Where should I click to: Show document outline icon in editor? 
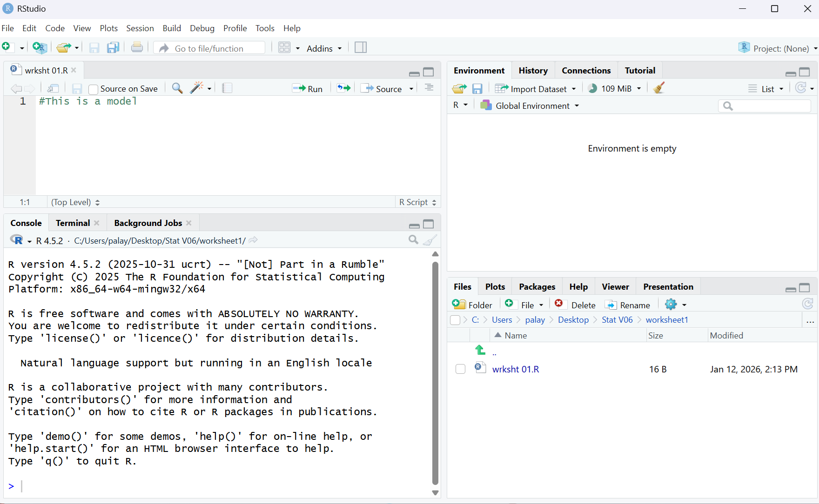(429, 88)
